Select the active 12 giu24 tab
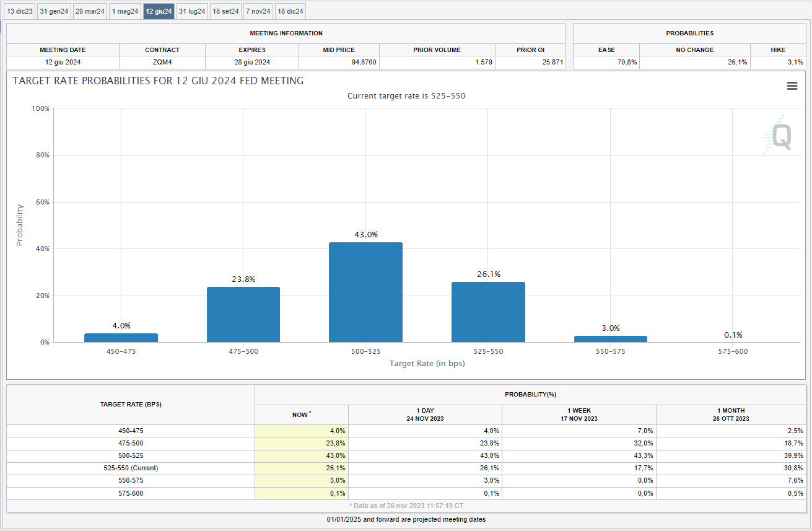This screenshot has height=531, width=812. (159, 11)
